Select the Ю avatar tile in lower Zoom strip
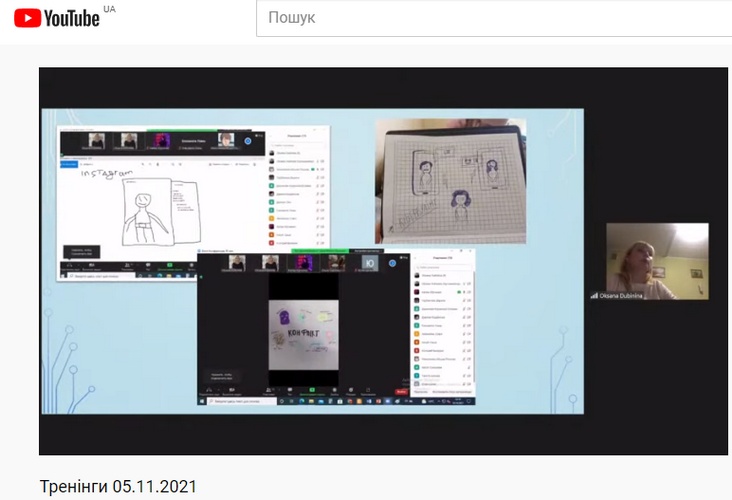The width and height of the screenshot is (732, 500). 369,263
